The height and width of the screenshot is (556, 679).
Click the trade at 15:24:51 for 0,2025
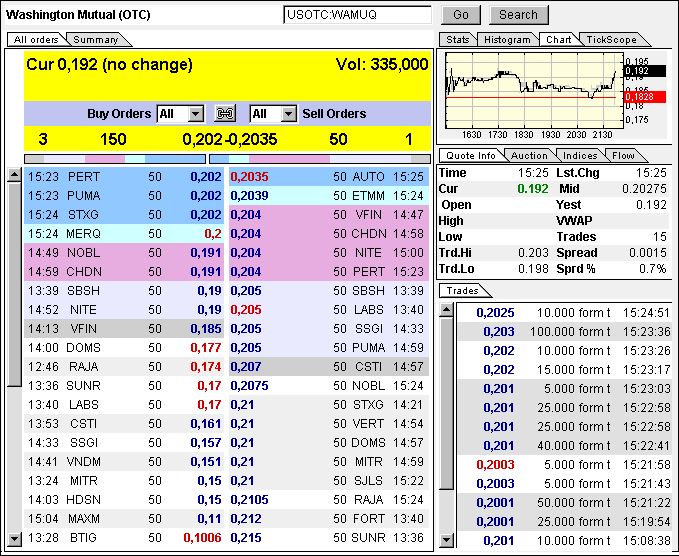564,313
